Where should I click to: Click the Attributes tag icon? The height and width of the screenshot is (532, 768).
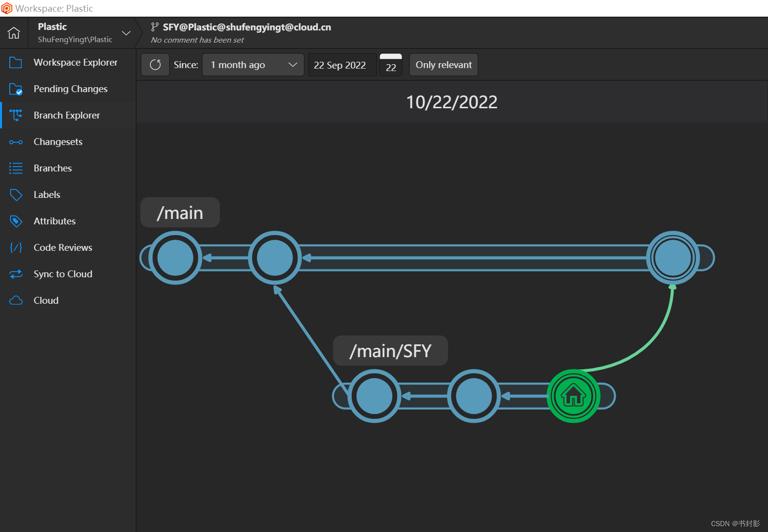pos(16,221)
